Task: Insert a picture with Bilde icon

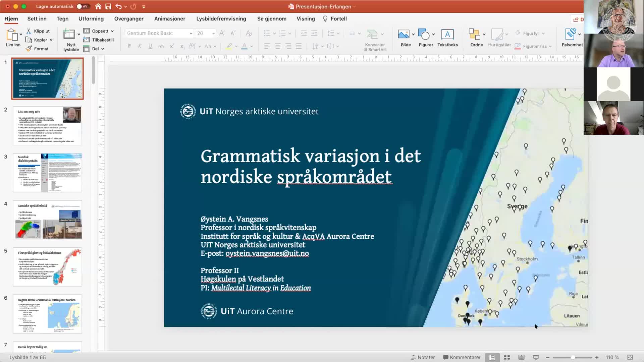Action: (404, 34)
